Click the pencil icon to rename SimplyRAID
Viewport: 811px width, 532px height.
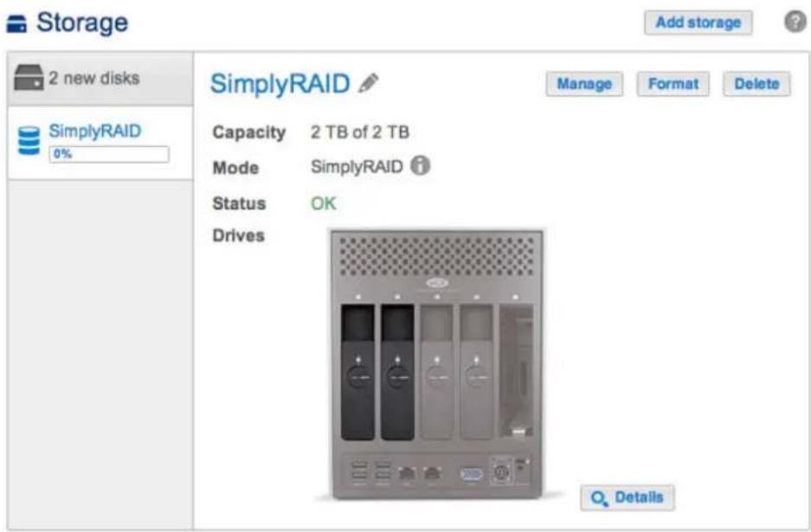point(368,83)
